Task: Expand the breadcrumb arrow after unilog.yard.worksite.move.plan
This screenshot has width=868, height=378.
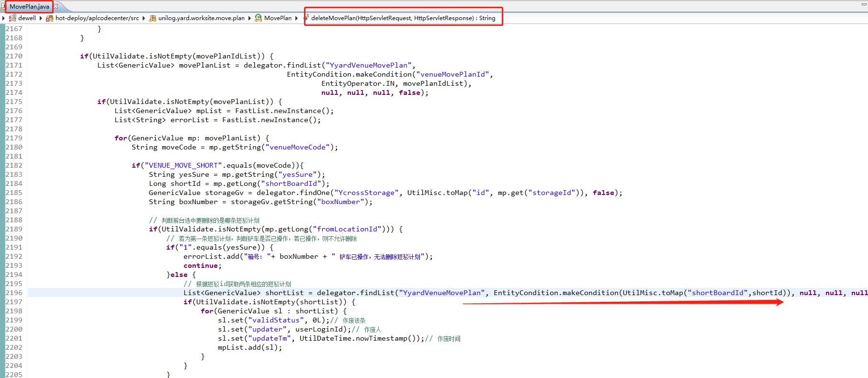Action: point(249,18)
